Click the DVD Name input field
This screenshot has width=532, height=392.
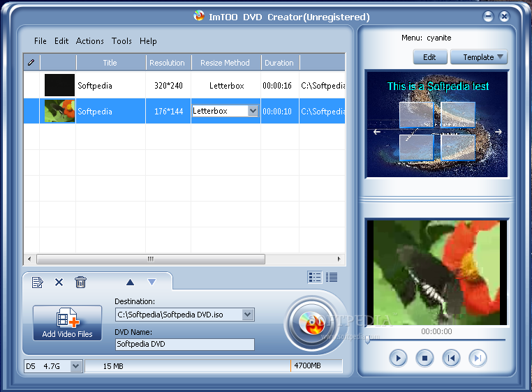[185, 344]
